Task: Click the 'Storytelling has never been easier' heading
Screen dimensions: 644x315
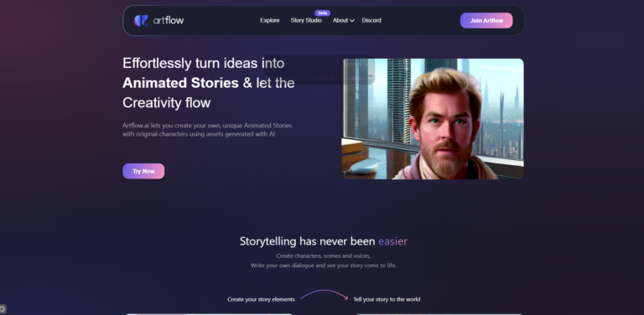Action: tap(324, 241)
